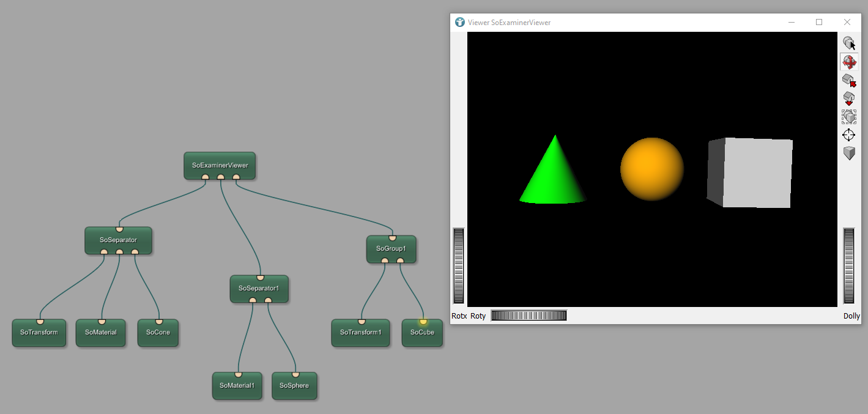
Task: Select the SoSeparator module node
Action: click(118, 240)
